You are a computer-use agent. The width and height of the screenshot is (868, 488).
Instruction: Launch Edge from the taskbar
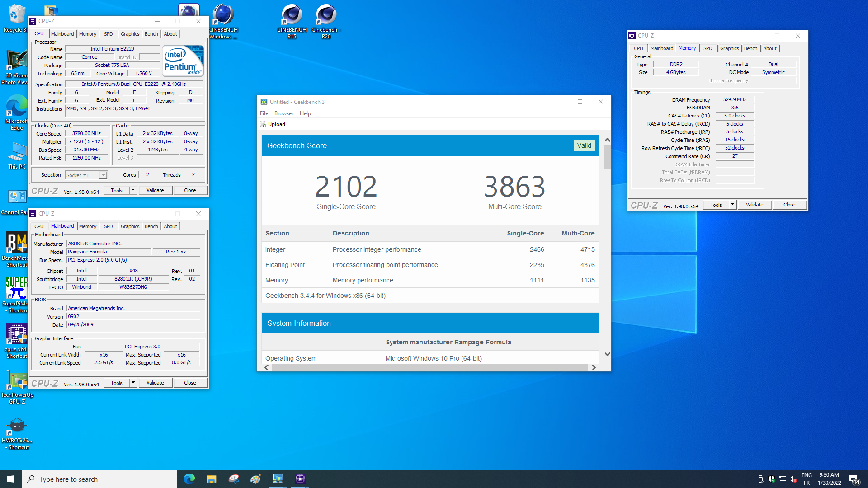(x=189, y=479)
